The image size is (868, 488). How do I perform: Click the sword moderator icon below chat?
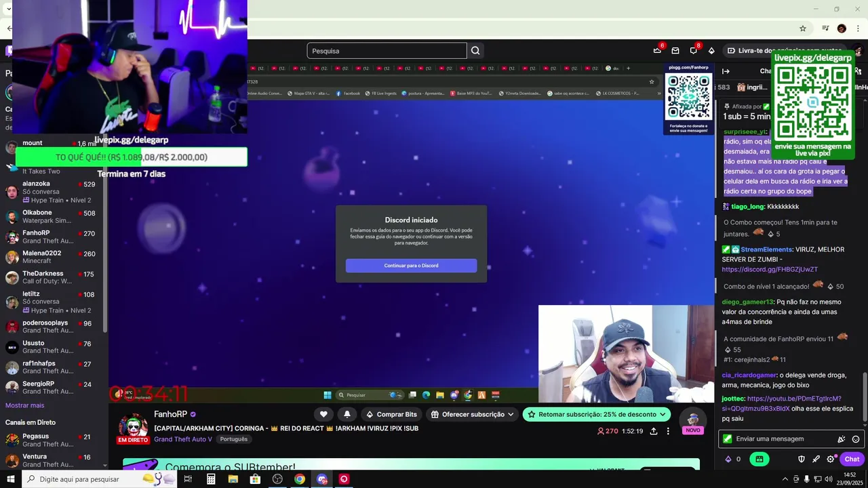point(816,459)
